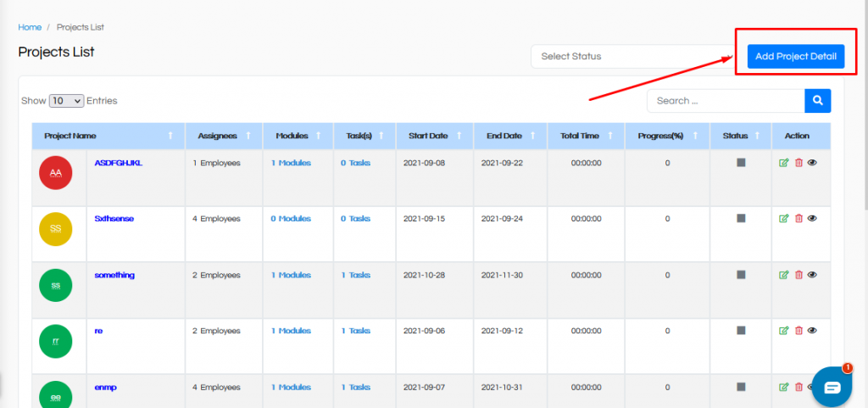Click the green rr project avatar
This screenshot has height=408, width=868.
tap(56, 342)
